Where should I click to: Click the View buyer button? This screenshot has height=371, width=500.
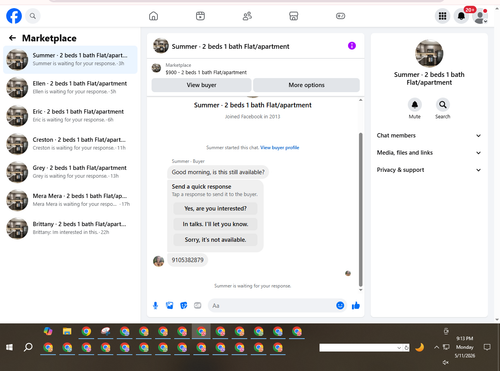[x=201, y=85]
